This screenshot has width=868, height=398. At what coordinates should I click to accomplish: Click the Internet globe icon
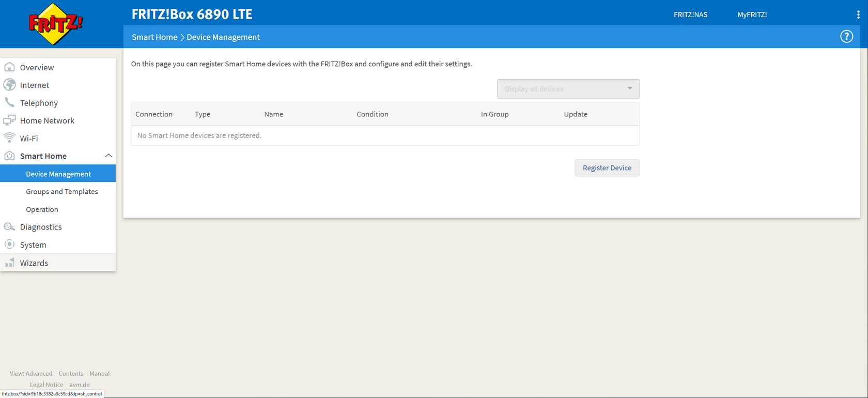point(9,85)
